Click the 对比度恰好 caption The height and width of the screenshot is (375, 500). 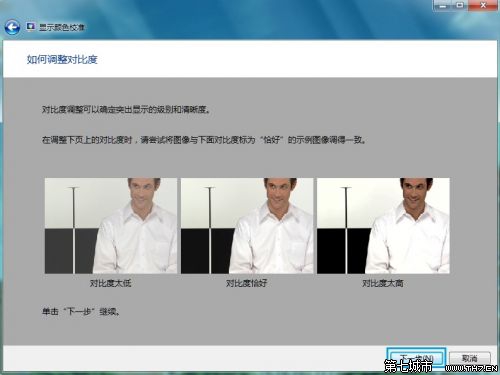pos(247,283)
